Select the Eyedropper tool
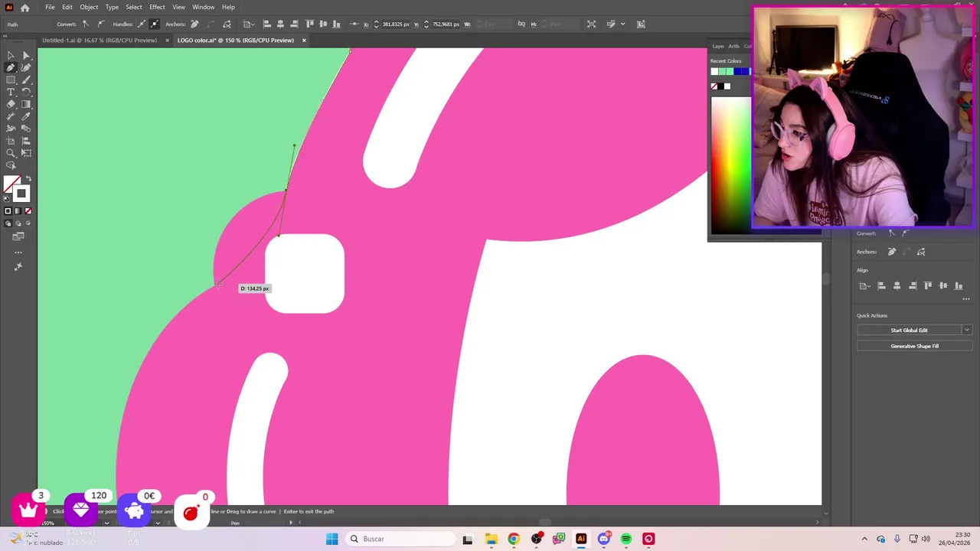Viewport: 980px width, 551px height. [x=26, y=116]
